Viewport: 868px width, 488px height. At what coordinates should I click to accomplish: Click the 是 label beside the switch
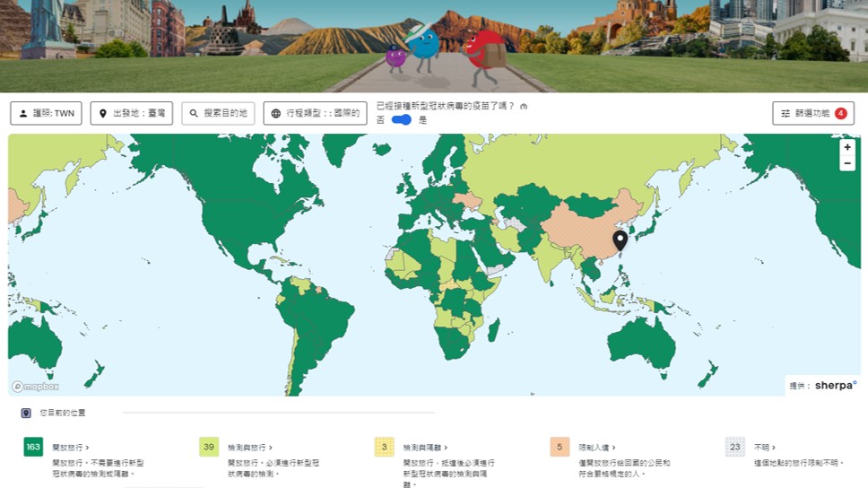(423, 120)
